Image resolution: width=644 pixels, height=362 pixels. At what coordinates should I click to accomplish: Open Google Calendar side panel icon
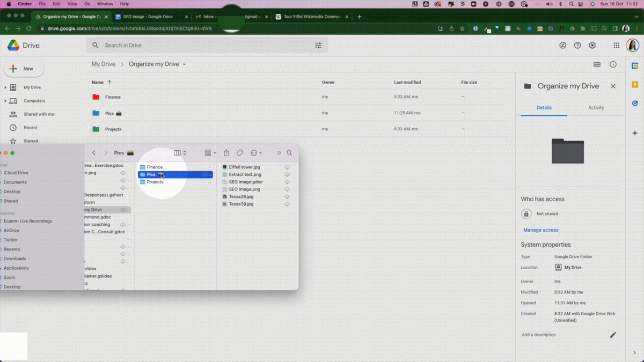coord(635,65)
